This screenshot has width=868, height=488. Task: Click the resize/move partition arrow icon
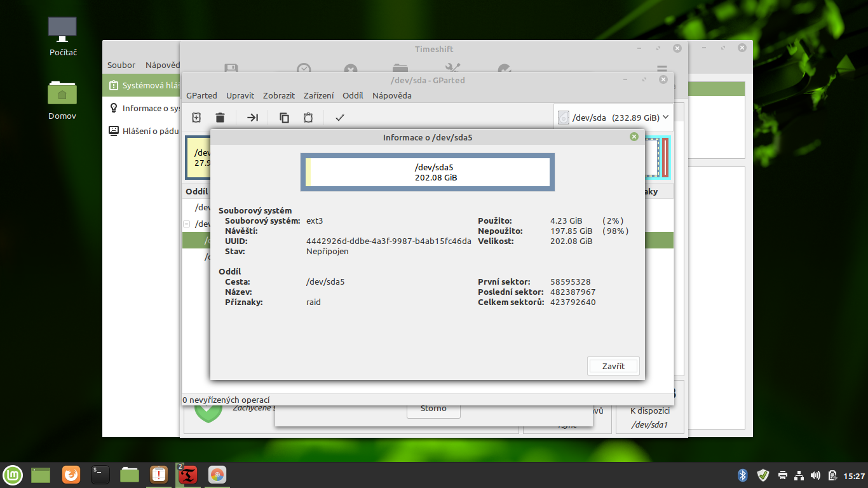pyautogui.click(x=252, y=118)
